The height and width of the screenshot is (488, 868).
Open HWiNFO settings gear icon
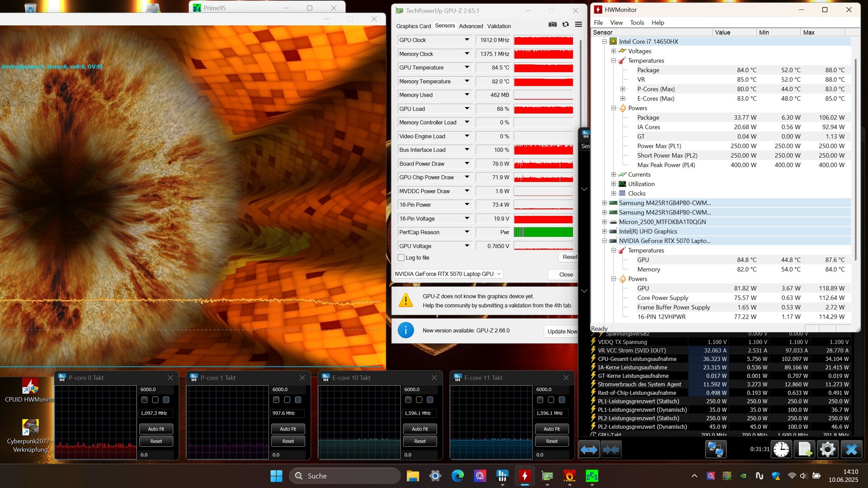pyautogui.click(x=827, y=449)
